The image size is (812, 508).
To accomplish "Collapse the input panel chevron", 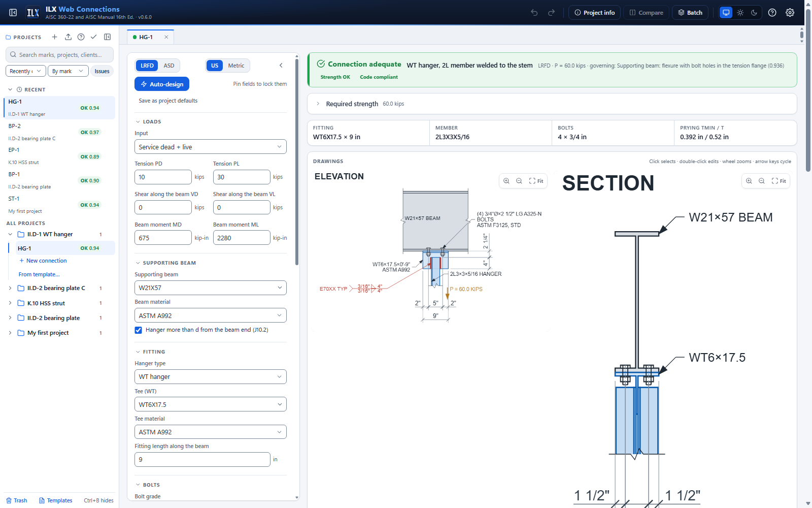I will coord(281,66).
